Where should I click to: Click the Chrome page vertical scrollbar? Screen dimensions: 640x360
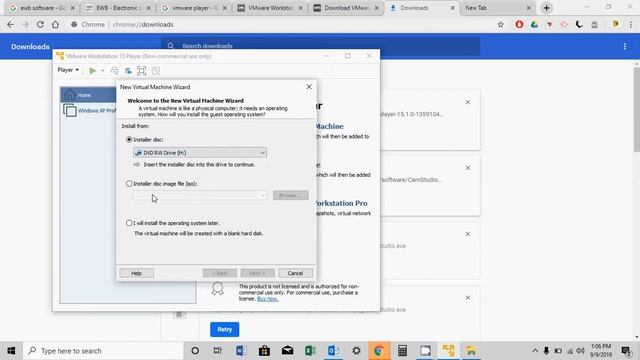636,110
